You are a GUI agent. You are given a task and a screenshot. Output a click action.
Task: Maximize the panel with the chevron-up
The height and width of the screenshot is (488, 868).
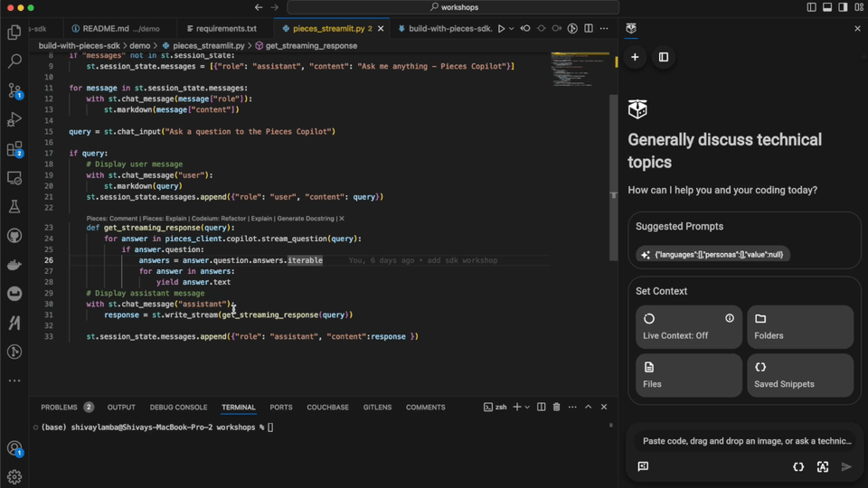pos(588,408)
